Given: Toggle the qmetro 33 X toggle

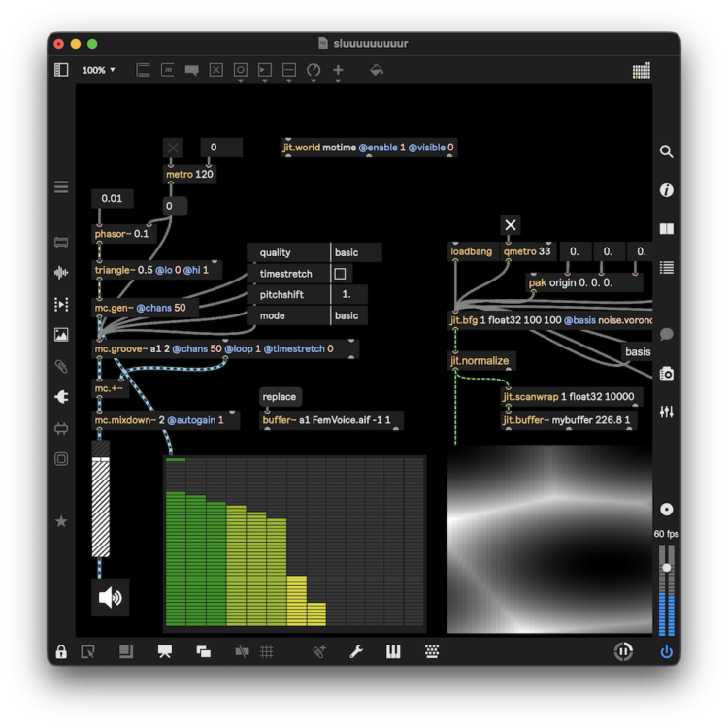Looking at the screenshot, I should pyautogui.click(x=511, y=225).
